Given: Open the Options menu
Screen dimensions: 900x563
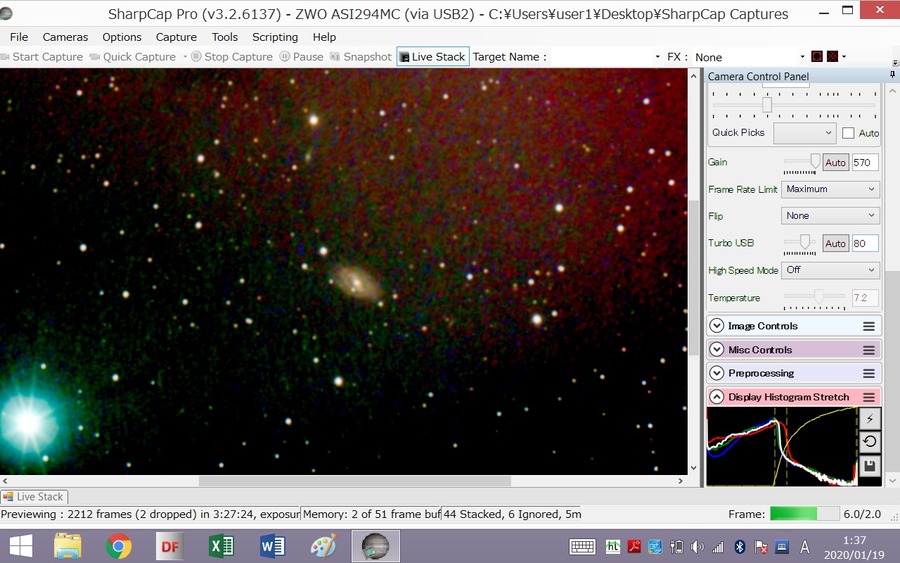Looking at the screenshot, I should click(122, 37).
